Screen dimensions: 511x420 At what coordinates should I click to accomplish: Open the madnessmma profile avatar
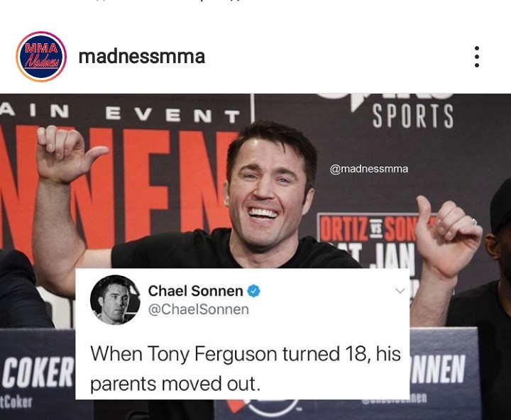click(x=41, y=56)
